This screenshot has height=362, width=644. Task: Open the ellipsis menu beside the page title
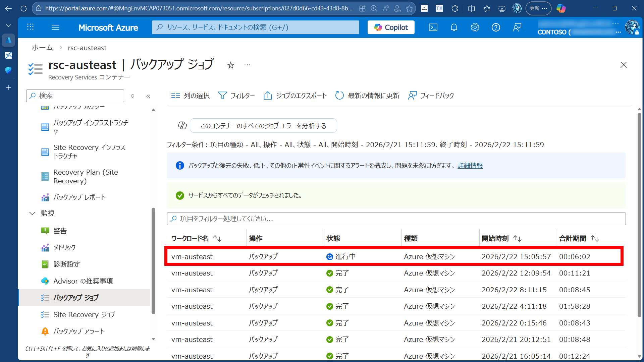coord(247,64)
